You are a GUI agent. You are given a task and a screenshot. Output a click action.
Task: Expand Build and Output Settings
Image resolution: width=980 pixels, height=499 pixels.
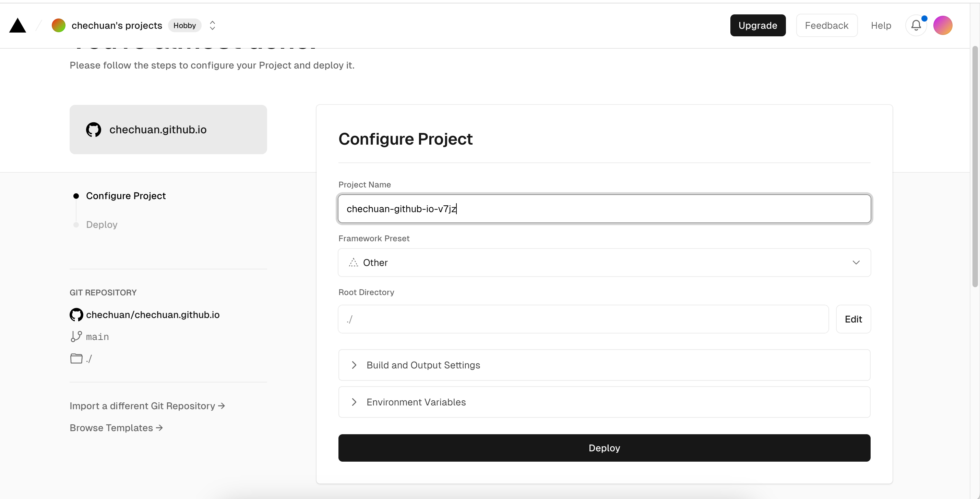pyautogui.click(x=604, y=365)
